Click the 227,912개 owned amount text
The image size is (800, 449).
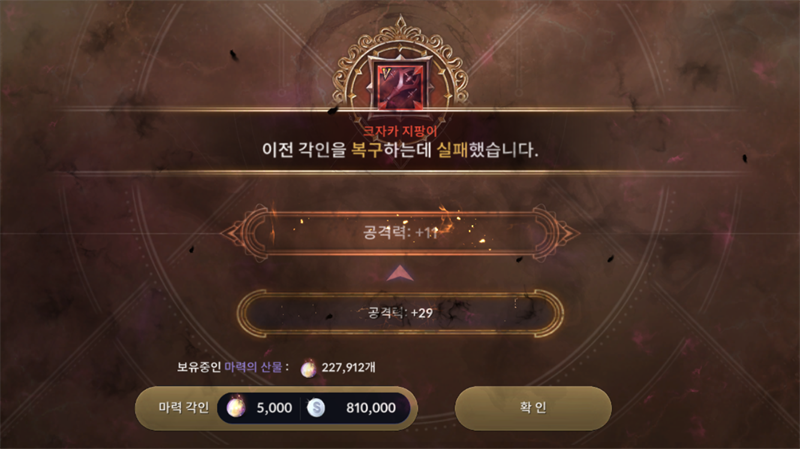[348, 367]
